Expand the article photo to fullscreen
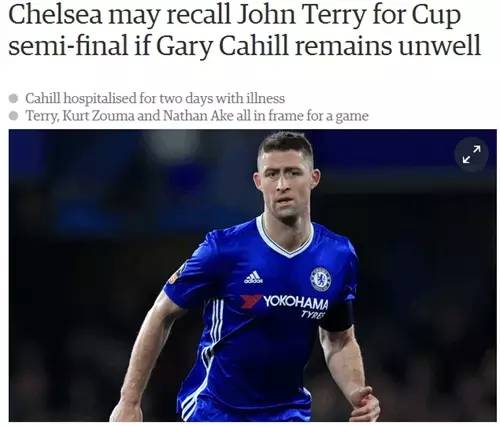This screenshot has height=426, width=500. click(471, 154)
